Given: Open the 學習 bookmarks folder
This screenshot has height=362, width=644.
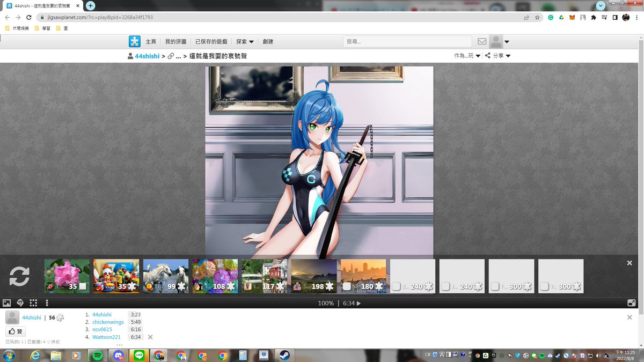Looking at the screenshot, I should 42,28.
